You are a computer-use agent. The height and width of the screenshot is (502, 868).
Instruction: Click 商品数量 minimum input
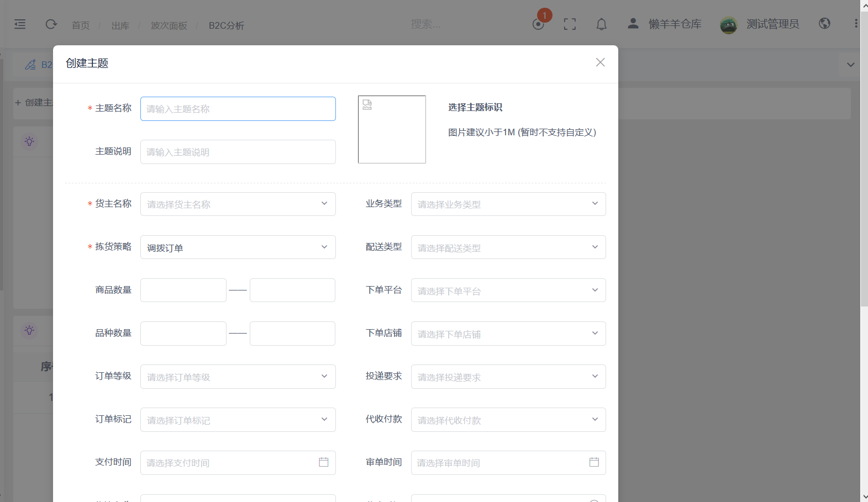(x=183, y=290)
